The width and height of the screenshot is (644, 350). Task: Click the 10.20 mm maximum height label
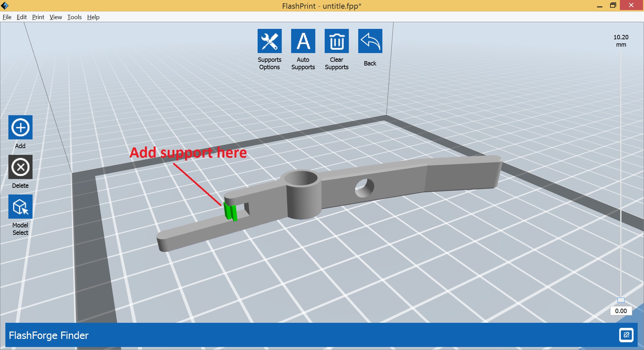(x=621, y=41)
